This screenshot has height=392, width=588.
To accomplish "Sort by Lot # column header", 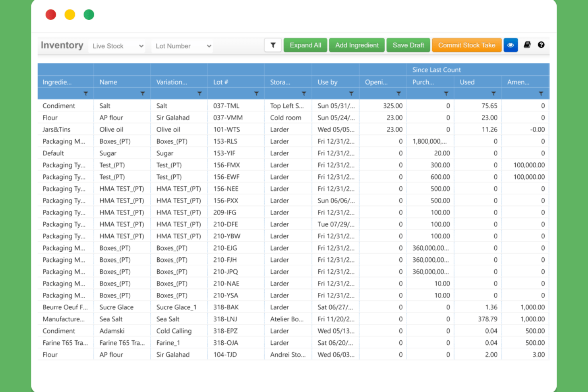I will coord(236,82).
